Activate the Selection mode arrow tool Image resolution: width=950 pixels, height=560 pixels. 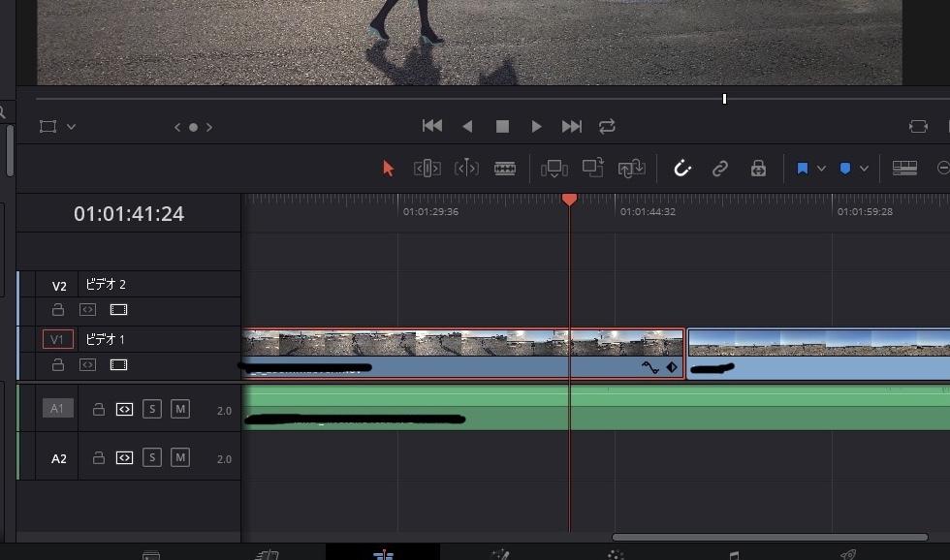click(x=388, y=169)
